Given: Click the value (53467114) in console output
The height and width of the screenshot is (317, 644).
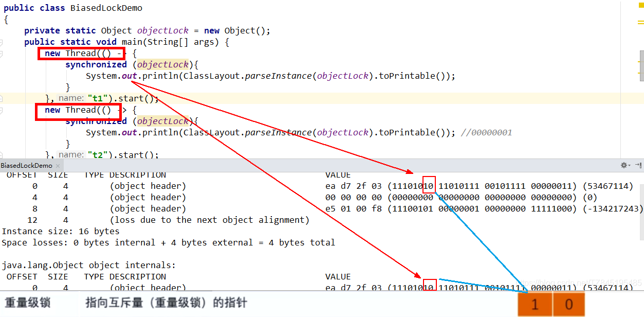Looking at the screenshot, I should point(608,186).
